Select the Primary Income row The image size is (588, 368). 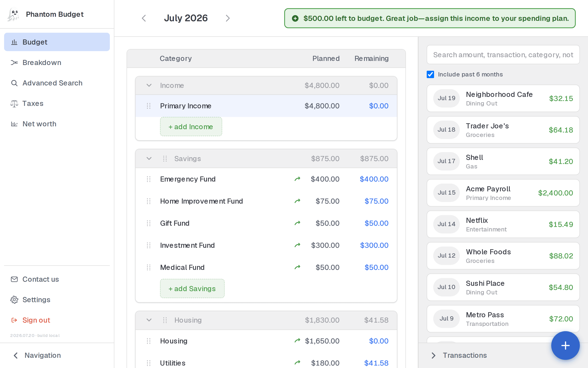[266, 106]
